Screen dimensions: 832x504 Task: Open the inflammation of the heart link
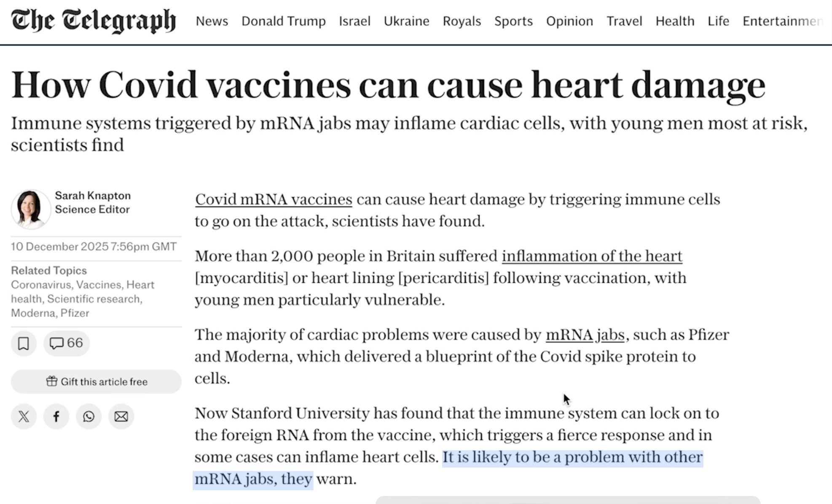592,256
